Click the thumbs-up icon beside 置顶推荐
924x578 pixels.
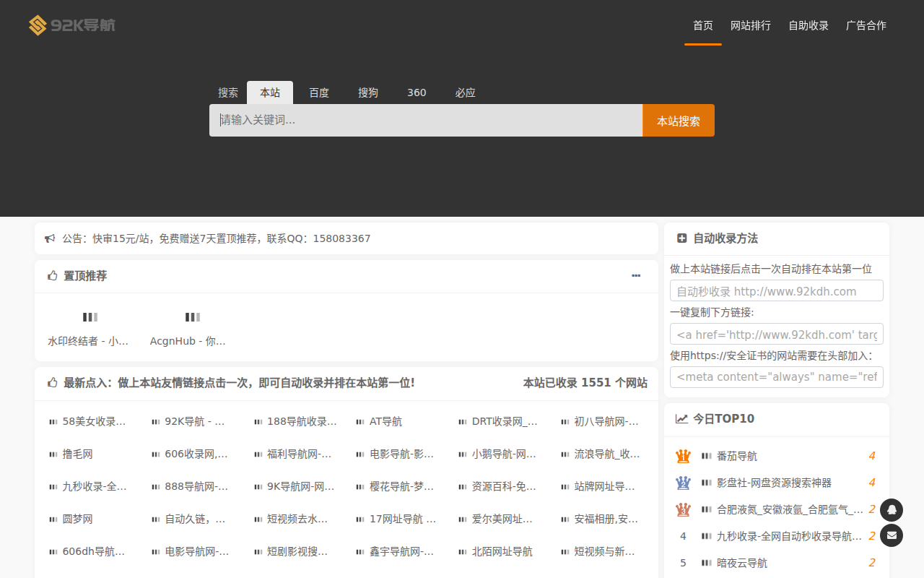click(x=51, y=275)
